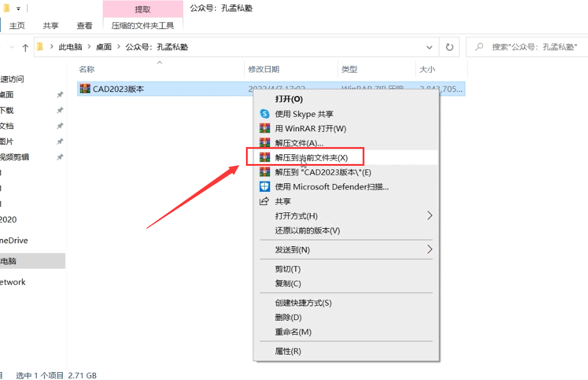Click the share icon beside 共享
The width and height of the screenshot is (588, 380).
click(264, 201)
